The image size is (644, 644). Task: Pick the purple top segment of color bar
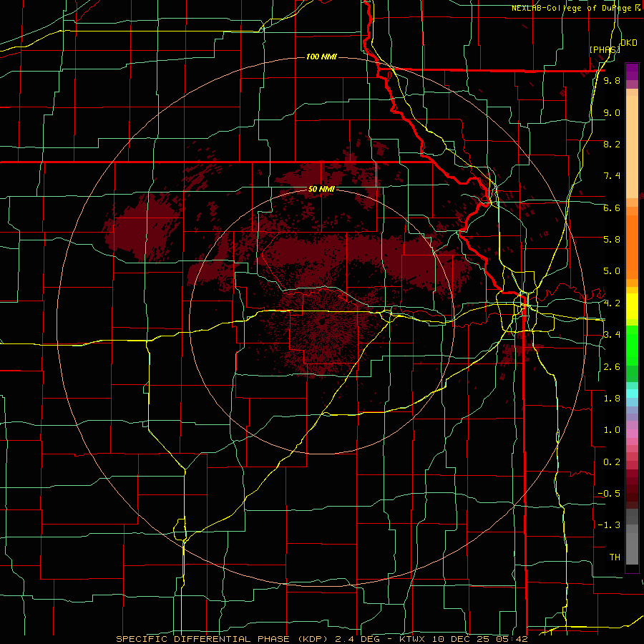click(x=632, y=72)
